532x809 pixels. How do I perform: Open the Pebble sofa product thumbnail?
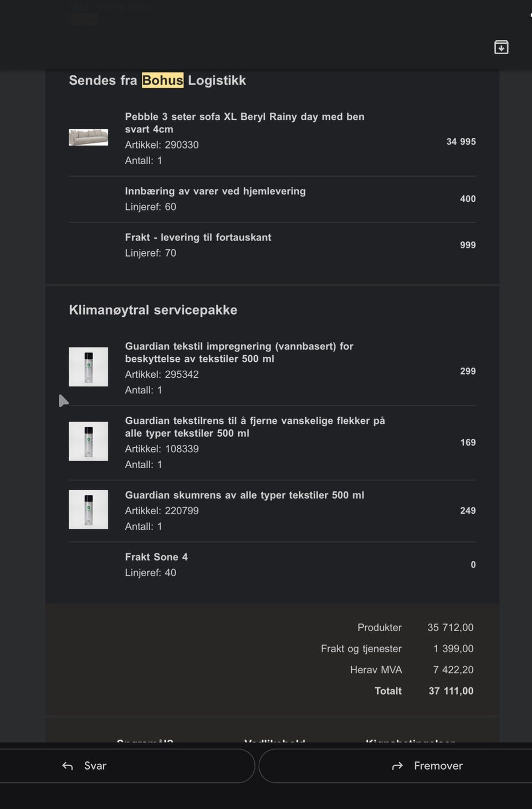[x=88, y=137]
